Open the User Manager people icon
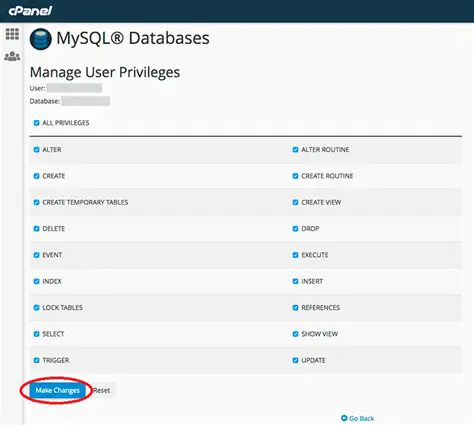This screenshot has height=425, width=474. coord(12,56)
